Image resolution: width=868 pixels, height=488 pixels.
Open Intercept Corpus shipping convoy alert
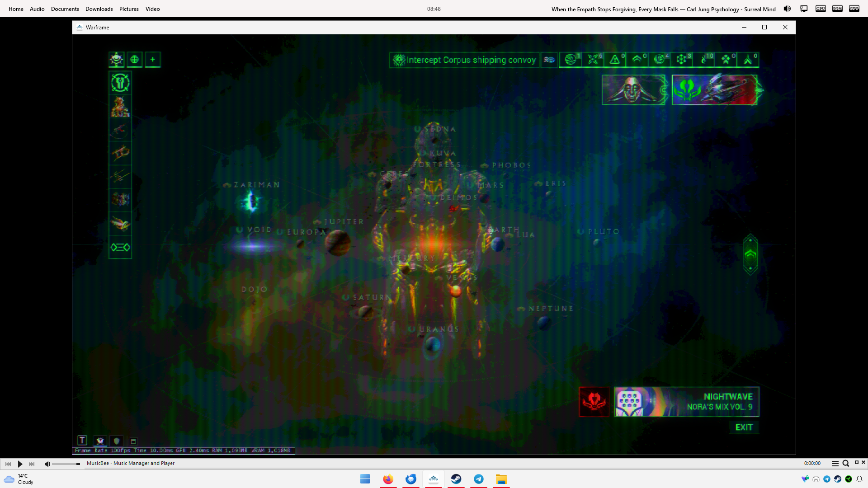464,60
